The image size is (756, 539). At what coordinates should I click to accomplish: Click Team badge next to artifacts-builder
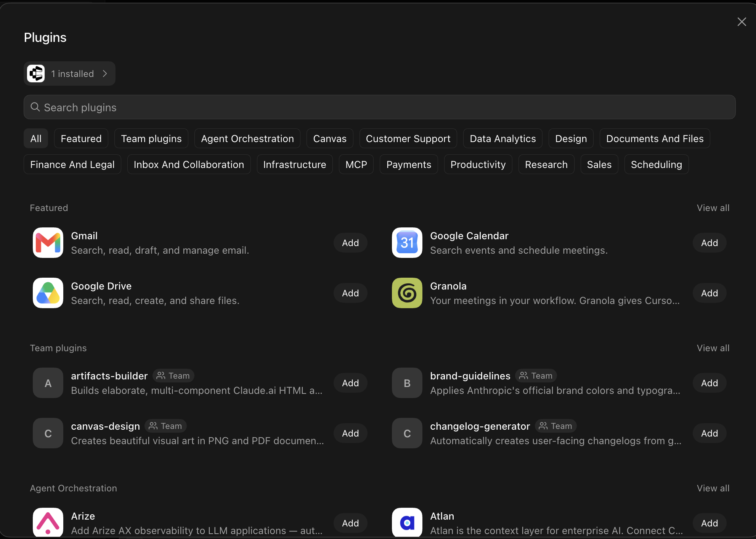[x=173, y=376]
